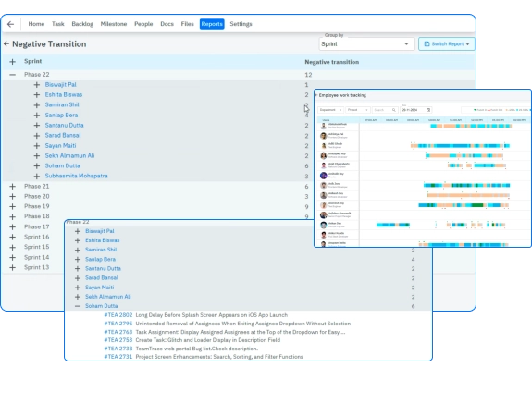Open the Reports tab
This screenshot has height=416, width=532.
point(212,24)
